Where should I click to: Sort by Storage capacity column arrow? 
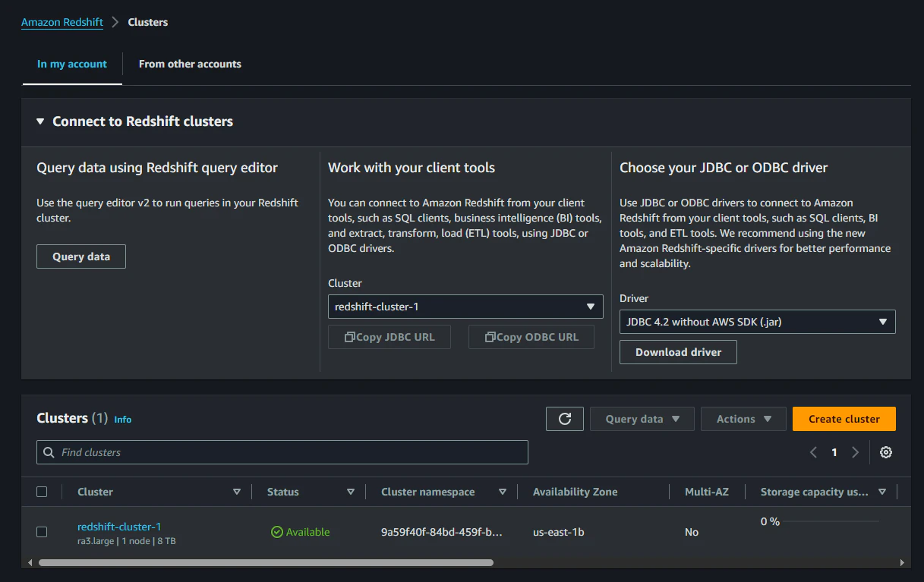pos(881,492)
